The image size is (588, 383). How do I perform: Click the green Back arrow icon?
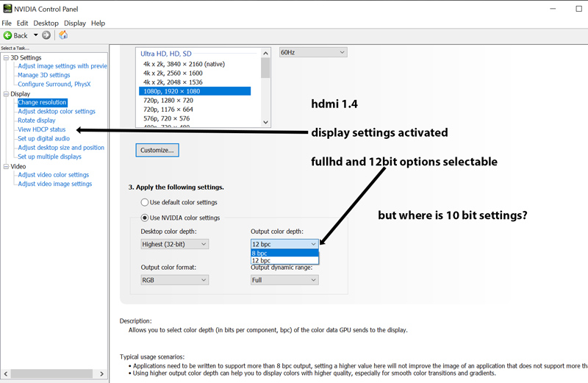(x=7, y=35)
